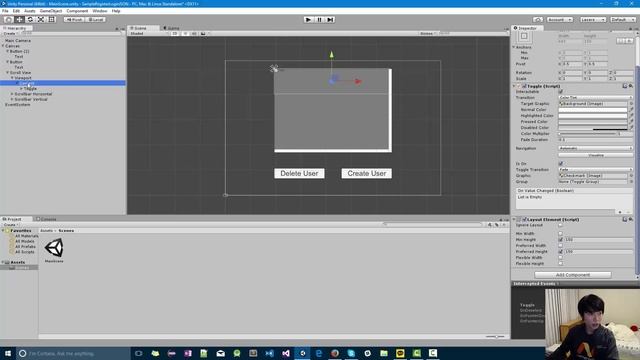This screenshot has height=360, width=640.
Task: Open the Toggle Transition dropdown
Action: coord(595,169)
